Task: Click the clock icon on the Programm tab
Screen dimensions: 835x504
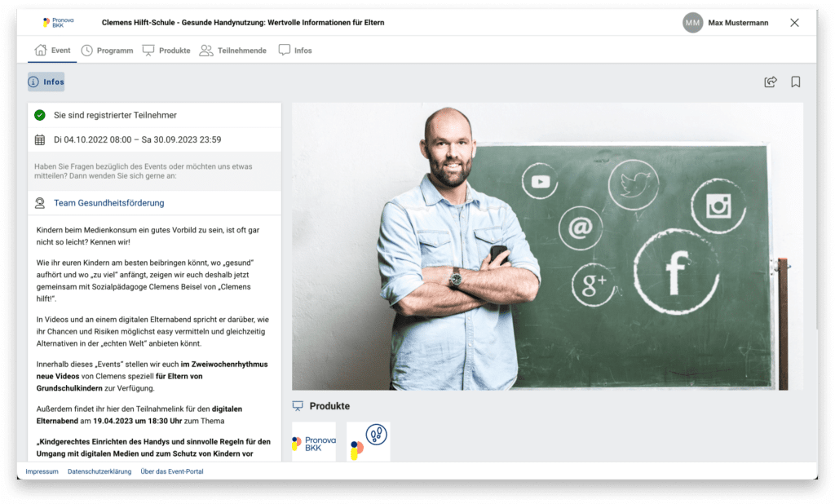Action: (x=88, y=50)
